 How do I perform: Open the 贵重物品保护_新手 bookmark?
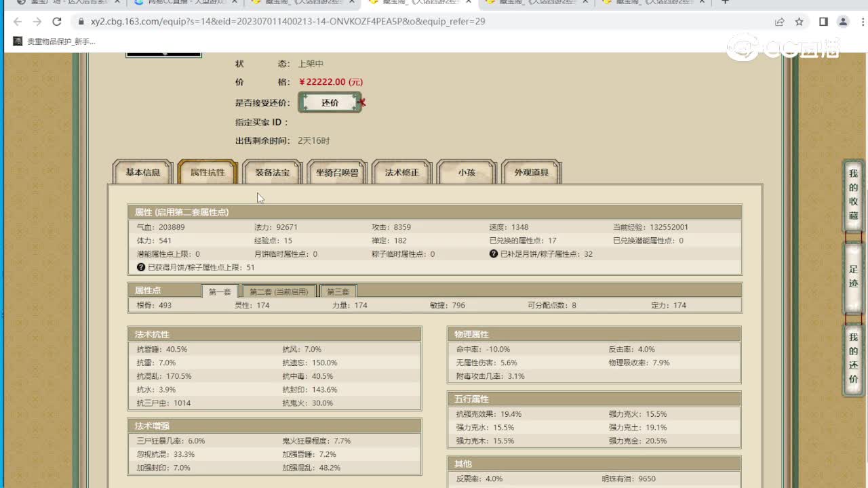tap(54, 41)
